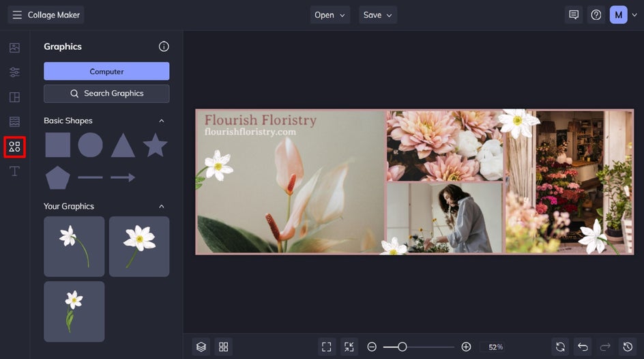Select the Graphics sidebar tab
The width and height of the screenshot is (644, 359).
[14, 147]
